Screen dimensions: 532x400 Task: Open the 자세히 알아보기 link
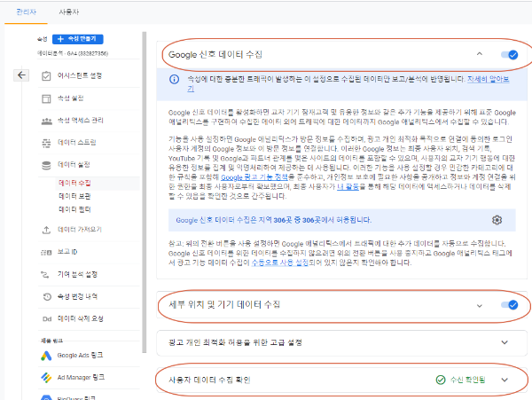[x=489, y=79]
